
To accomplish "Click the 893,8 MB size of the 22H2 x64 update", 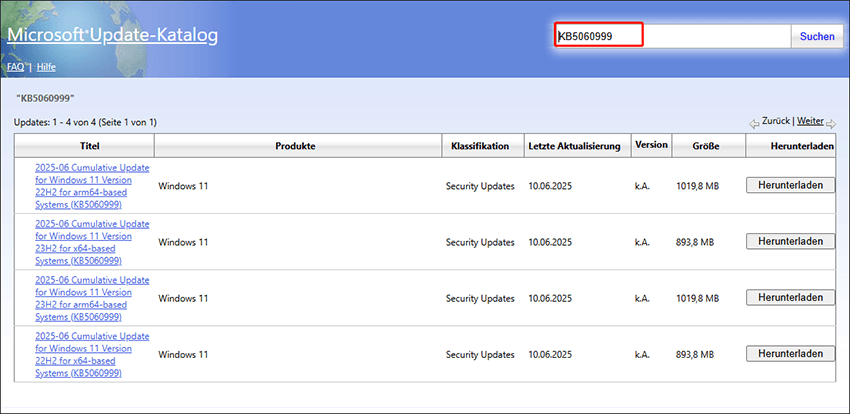I will coord(695,354).
